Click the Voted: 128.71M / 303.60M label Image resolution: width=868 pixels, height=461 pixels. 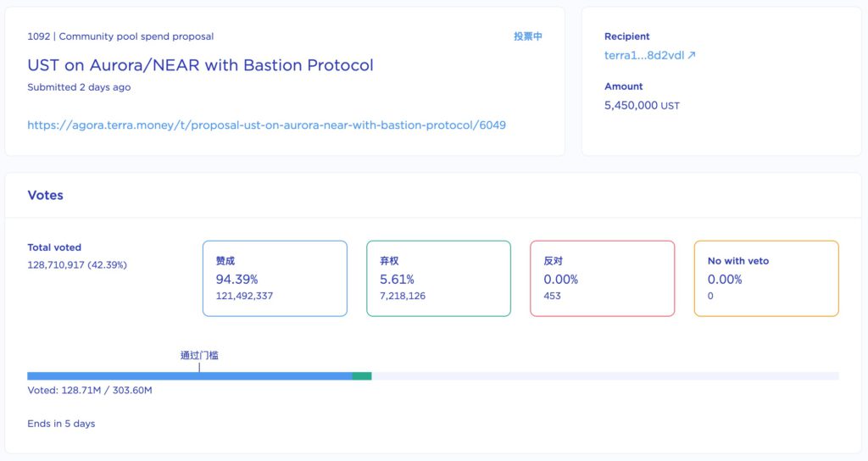coord(90,390)
